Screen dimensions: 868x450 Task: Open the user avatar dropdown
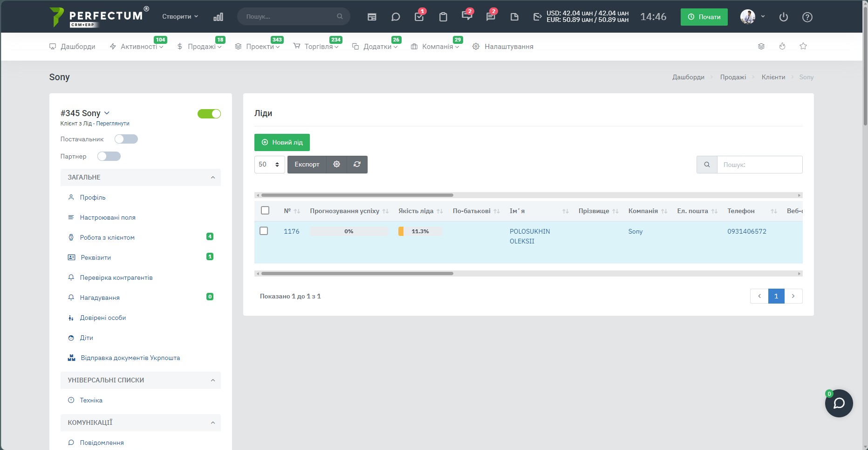752,17
